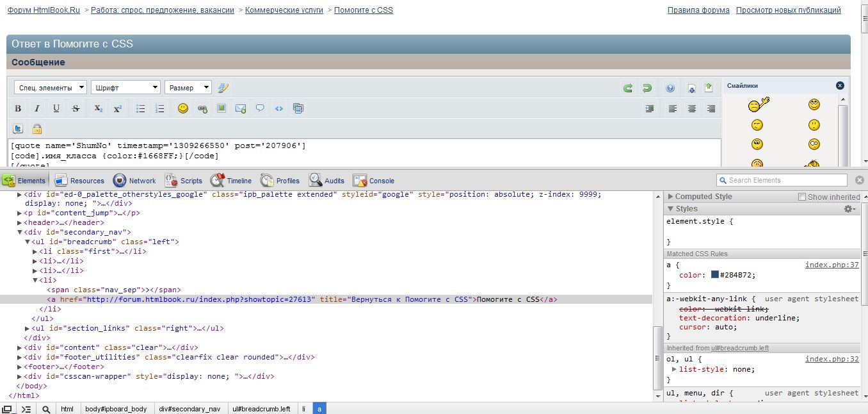Open the index.php:37 stylesheet source link
868x414 pixels.
pyautogui.click(x=832, y=265)
